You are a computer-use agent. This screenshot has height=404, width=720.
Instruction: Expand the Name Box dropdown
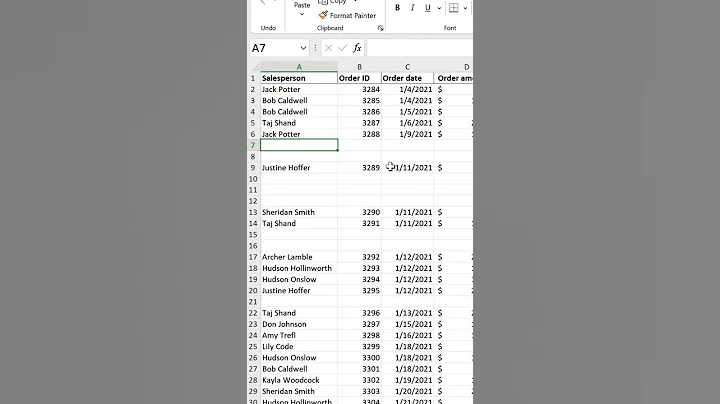tap(303, 48)
